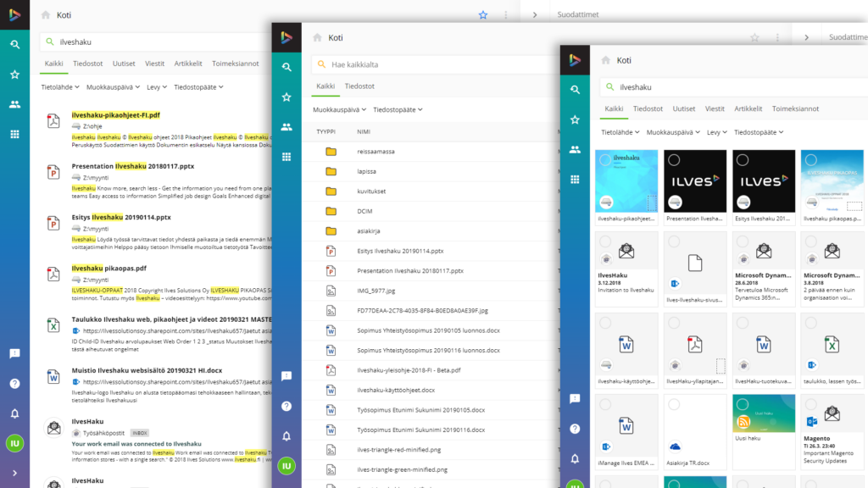Expand left window sidebar with bottom arrow
This screenshot has height=488, width=868.
[x=15, y=473]
